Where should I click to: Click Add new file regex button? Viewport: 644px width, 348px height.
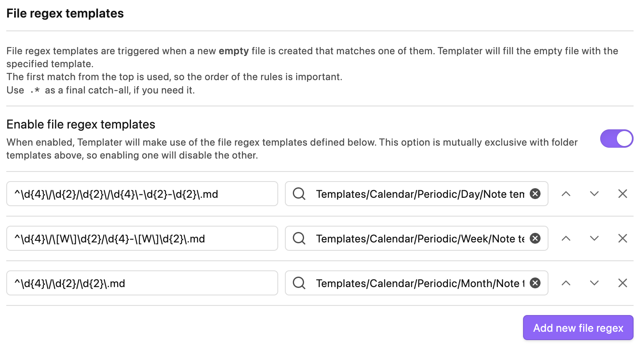tap(578, 328)
